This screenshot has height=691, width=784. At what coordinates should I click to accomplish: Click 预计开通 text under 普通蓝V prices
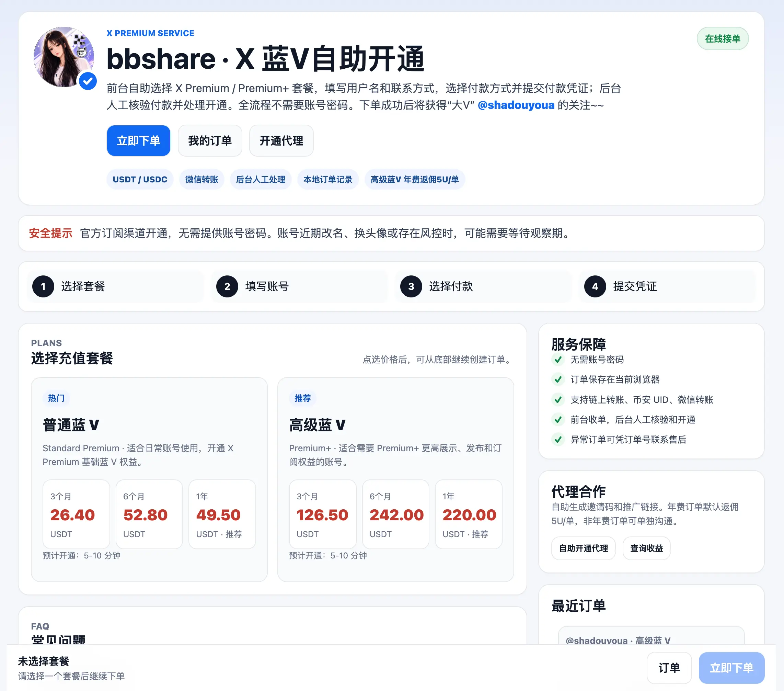[81, 556]
